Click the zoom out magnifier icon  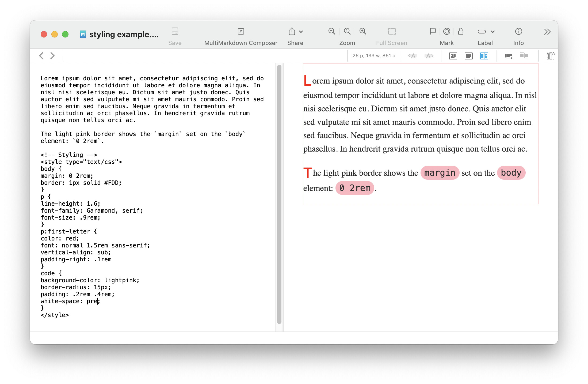(331, 31)
